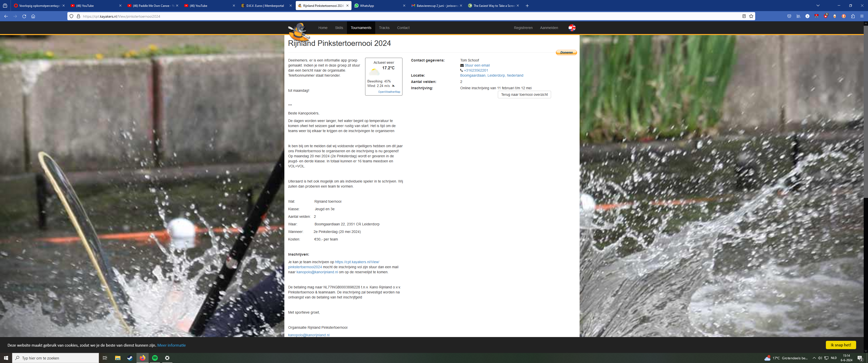Image resolution: width=868 pixels, height=363 pixels.
Task: Toggle reader view icon in address bar
Action: 744,16
